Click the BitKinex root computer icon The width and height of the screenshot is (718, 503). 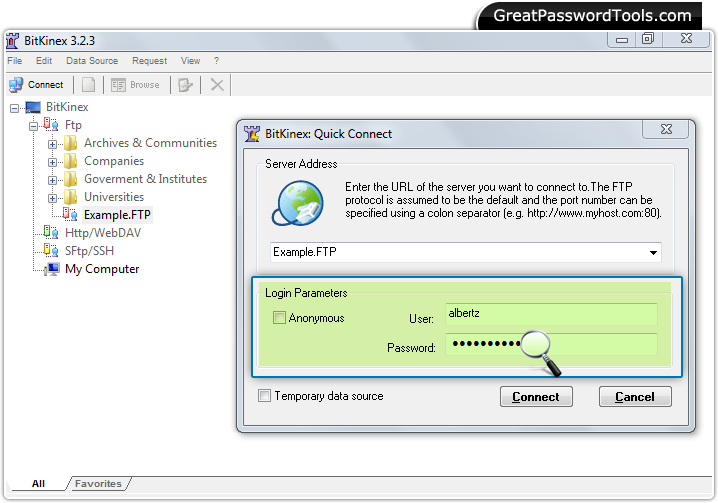pyautogui.click(x=33, y=107)
